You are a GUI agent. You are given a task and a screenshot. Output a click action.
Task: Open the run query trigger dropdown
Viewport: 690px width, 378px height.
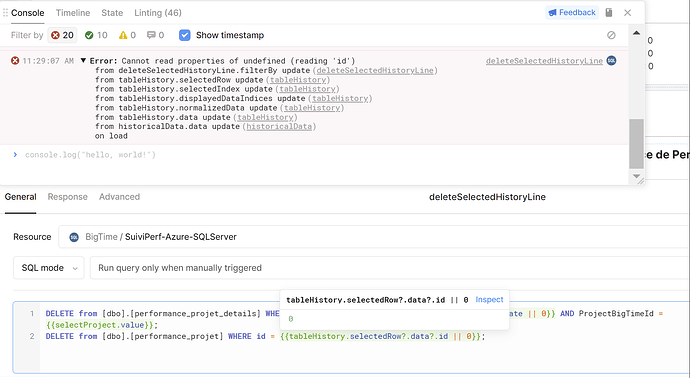pos(390,268)
